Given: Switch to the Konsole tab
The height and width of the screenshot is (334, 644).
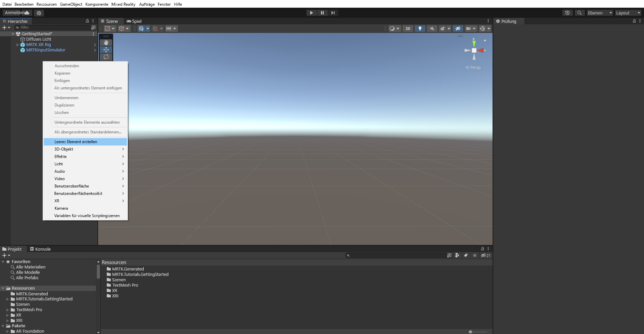Looking at the screenshot, I should tap(40, 249).
